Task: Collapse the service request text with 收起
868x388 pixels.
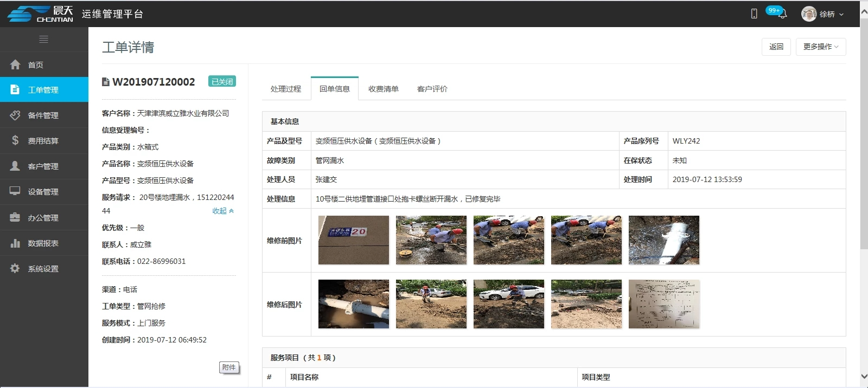Action: click(x=222, y=211)
